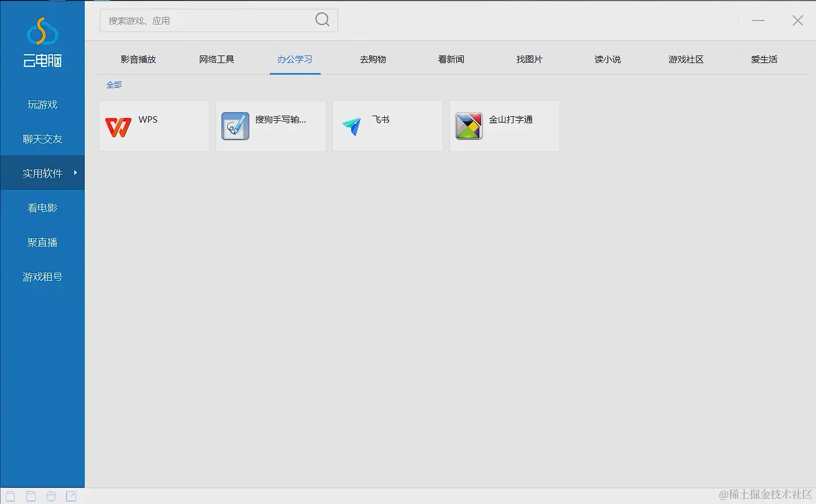
Task: Open 金山打字通 typing tutor
Action: (504, 126)
